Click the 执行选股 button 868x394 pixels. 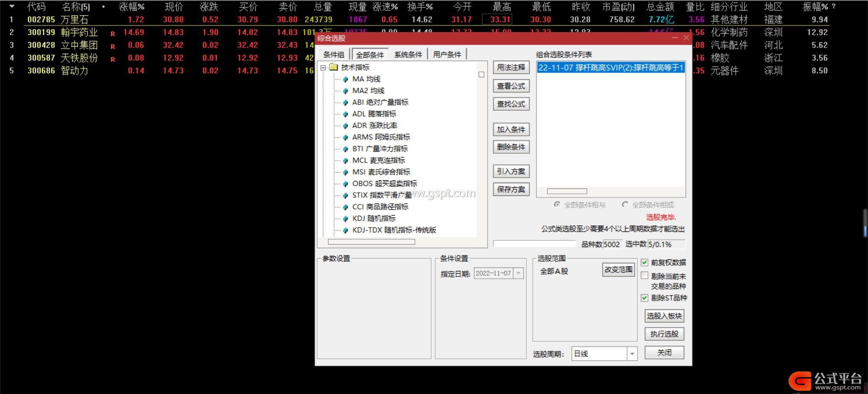coord(664,334)
